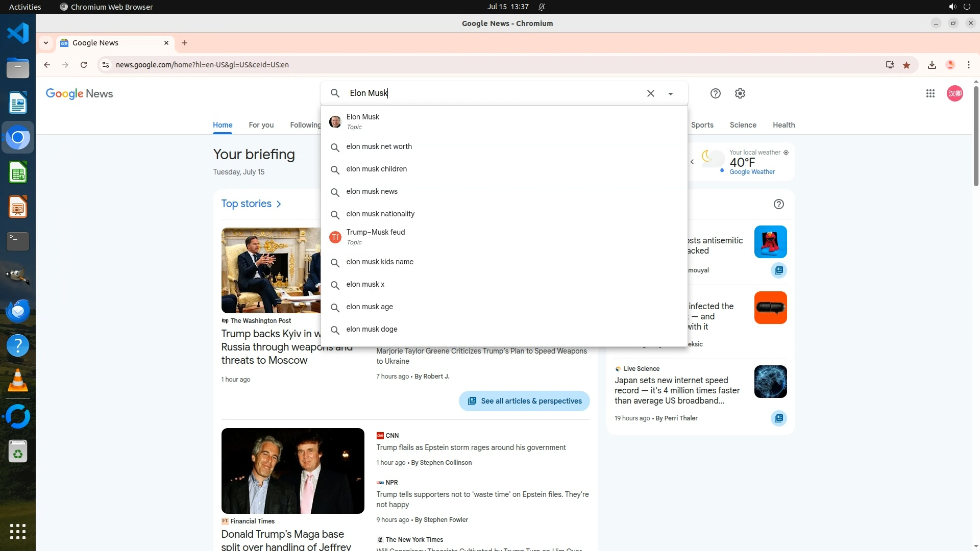Viewport: 980px width, 551px height.
Task: Reload the current page
Action: pos(84,65)
